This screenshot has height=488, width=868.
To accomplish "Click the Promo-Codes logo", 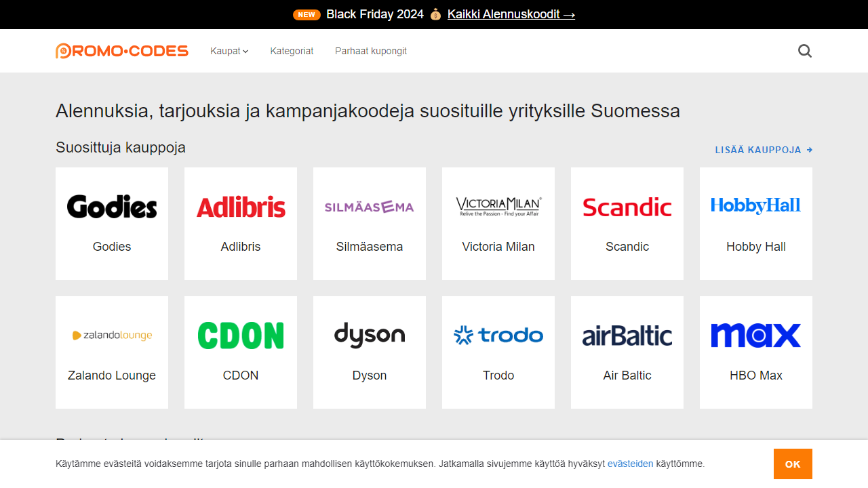I will tap(122, 50).
